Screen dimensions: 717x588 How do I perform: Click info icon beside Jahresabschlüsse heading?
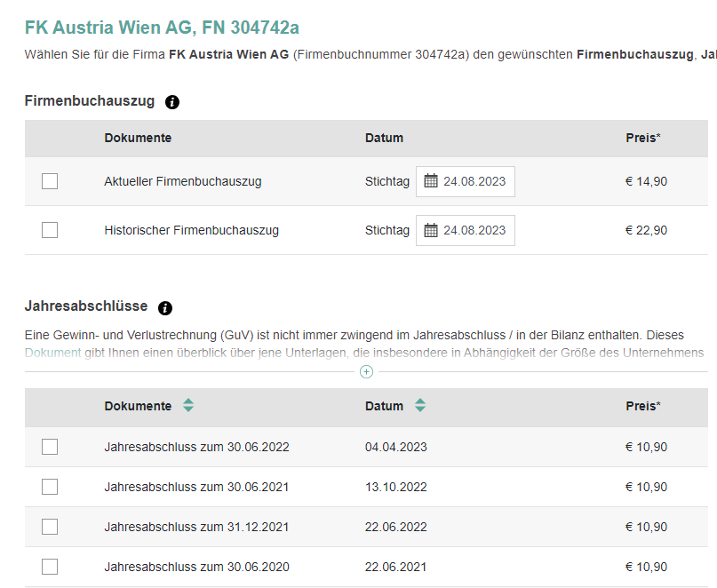[165, 308]
